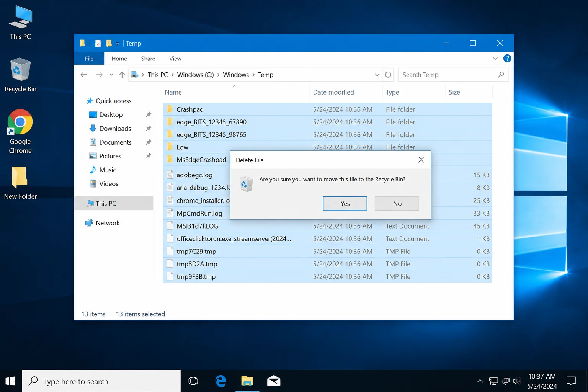Click This PC in the address path
Screen dimensions: 588x392
coord(158,75)
